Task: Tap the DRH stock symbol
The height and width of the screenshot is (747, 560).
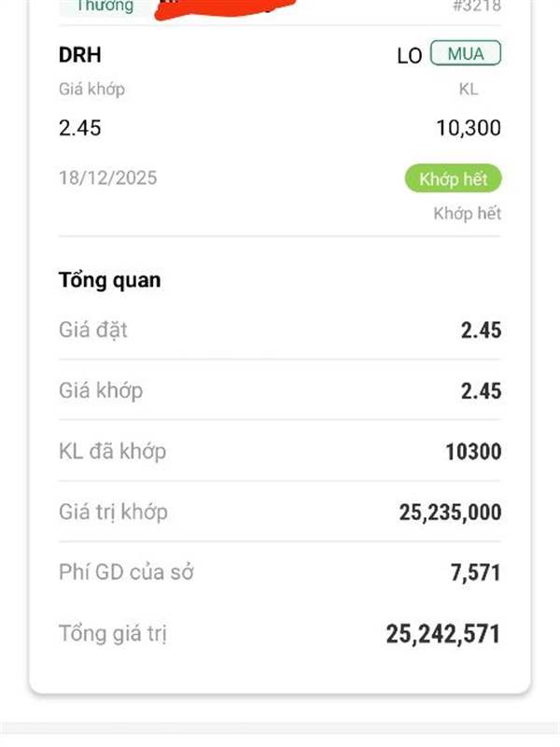Action: coord(79,55)
